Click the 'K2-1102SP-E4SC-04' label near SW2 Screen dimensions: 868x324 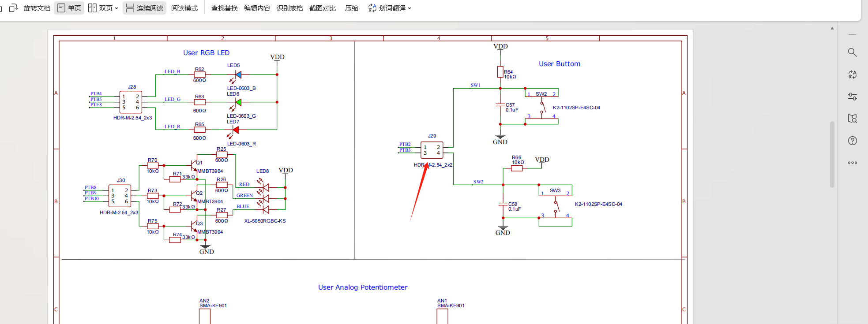(x=576, y=108)
